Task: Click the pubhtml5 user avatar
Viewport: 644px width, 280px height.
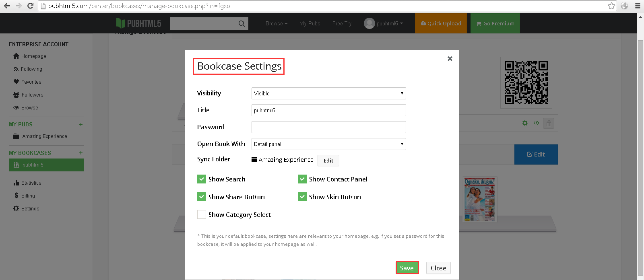Action: click(369, 23)
